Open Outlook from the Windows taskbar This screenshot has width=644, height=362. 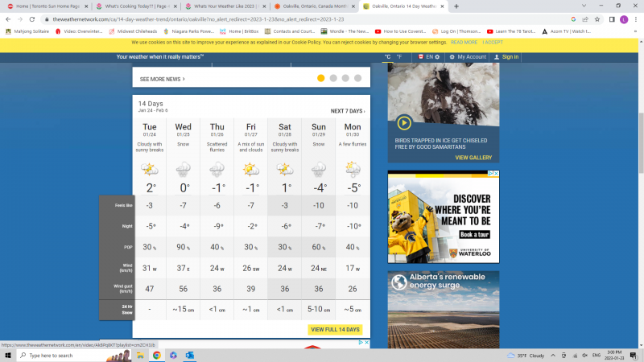tap(190, 355)
